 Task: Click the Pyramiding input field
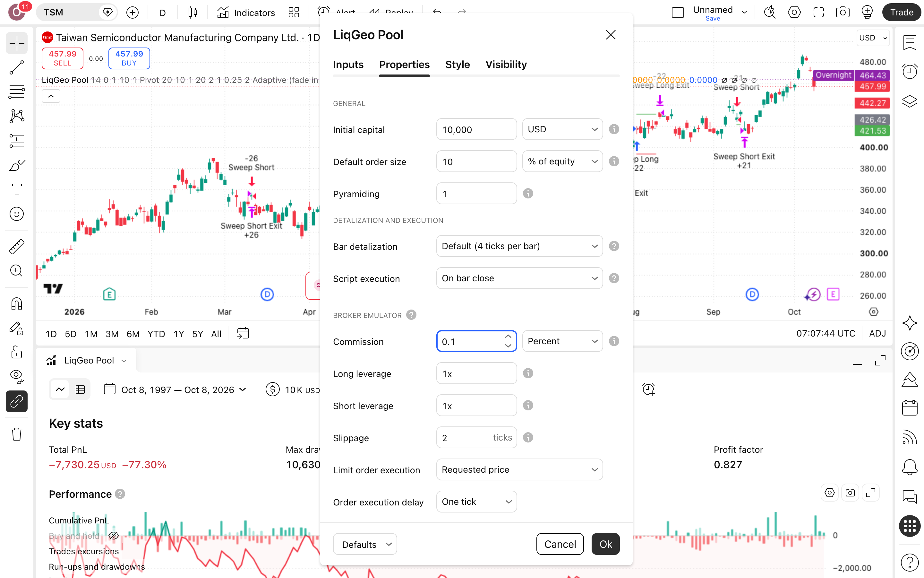click(x=476, y=193)
